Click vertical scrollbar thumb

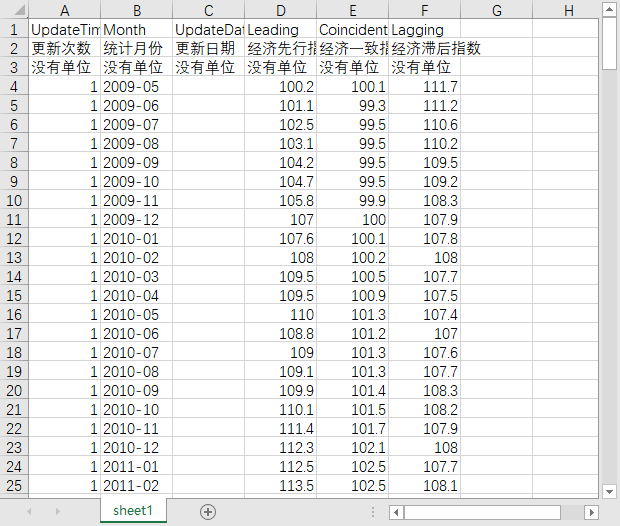coord(609,44)
